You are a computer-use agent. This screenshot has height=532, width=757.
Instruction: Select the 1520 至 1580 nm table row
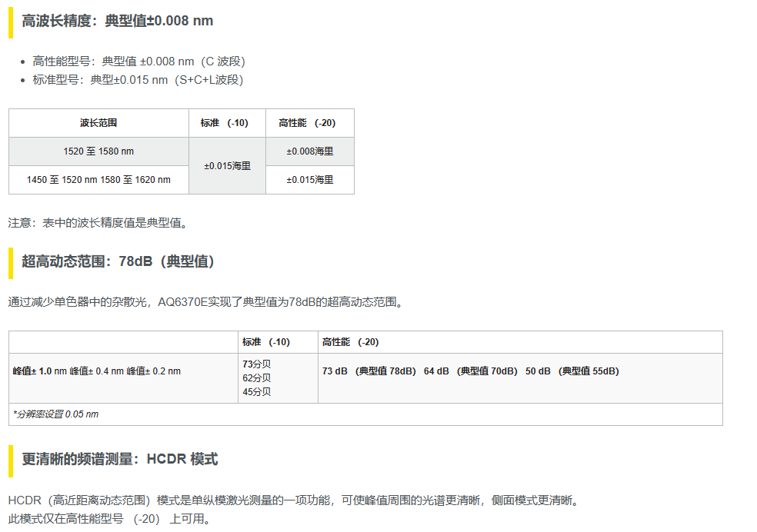[x=98, y=151]
